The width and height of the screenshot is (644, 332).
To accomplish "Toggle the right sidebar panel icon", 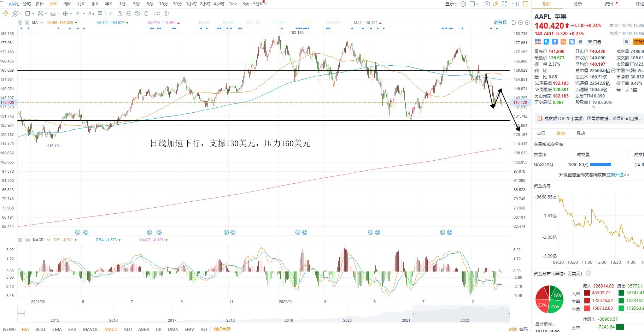I will [x=526, y=4].
